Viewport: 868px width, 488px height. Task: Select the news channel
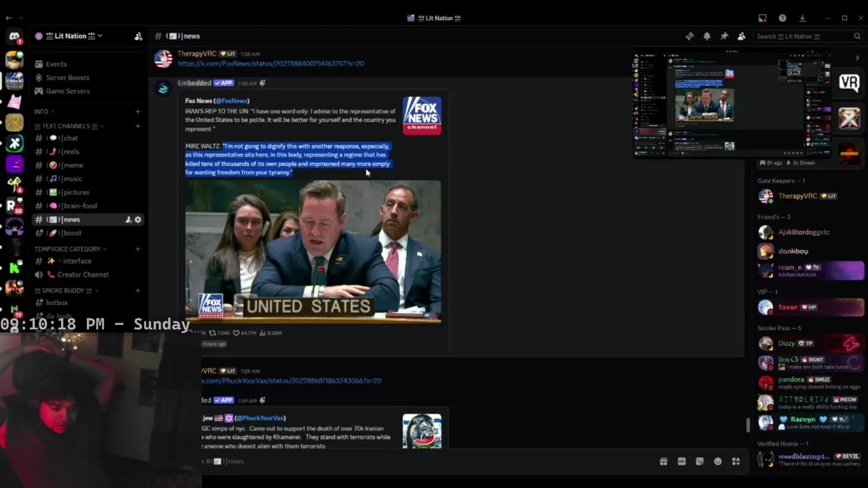click(x=88, y=220)
